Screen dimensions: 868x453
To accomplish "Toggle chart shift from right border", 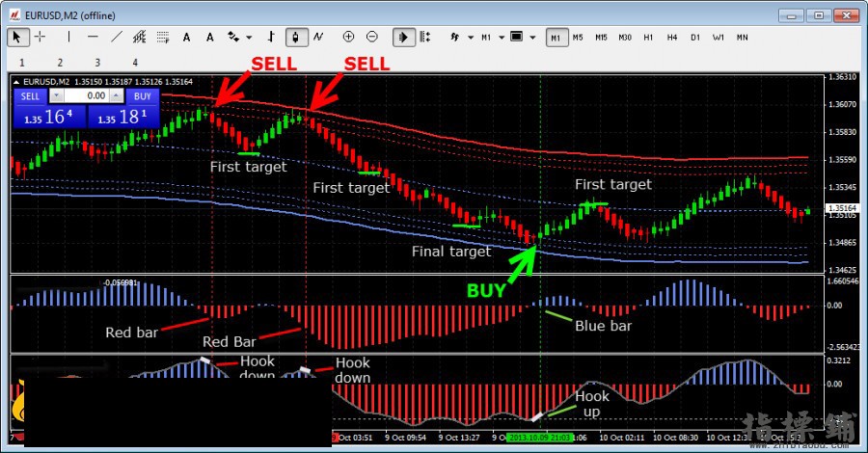I will (x=425, y=37).
